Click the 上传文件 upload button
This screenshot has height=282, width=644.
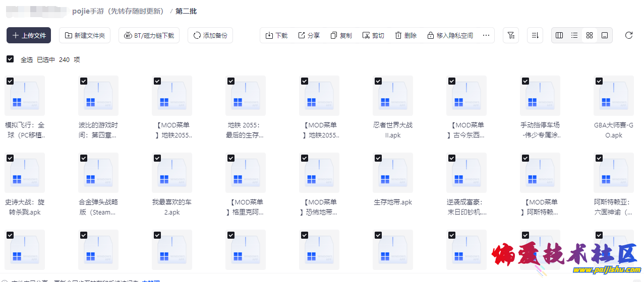coord(29,35)
